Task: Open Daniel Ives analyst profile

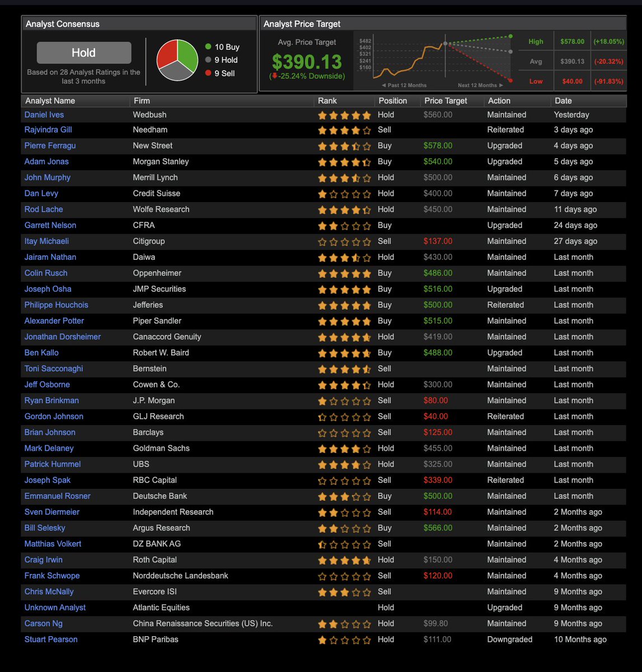Action: (x=44, y=115)
